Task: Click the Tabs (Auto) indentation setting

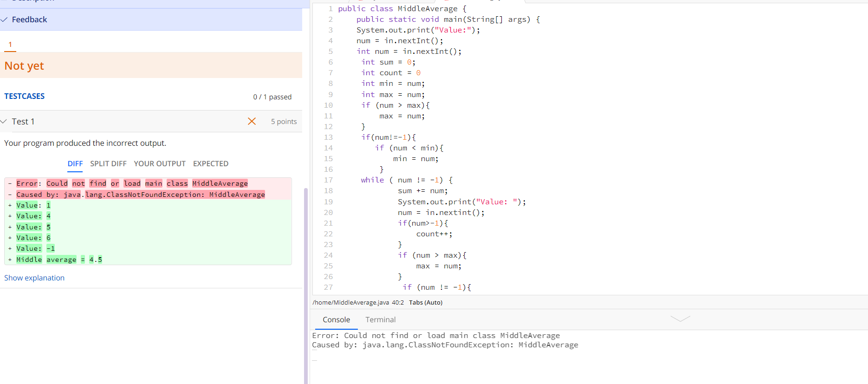Action: pyautogui.click(x=426, y=302)
